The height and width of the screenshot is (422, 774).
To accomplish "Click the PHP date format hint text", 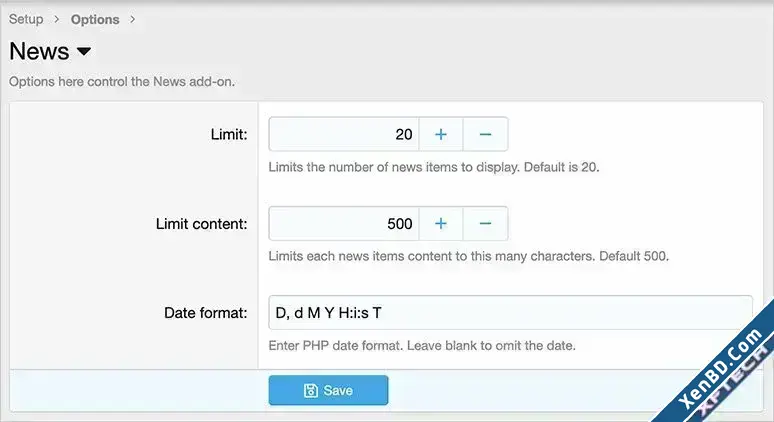I will click(422, 345).
